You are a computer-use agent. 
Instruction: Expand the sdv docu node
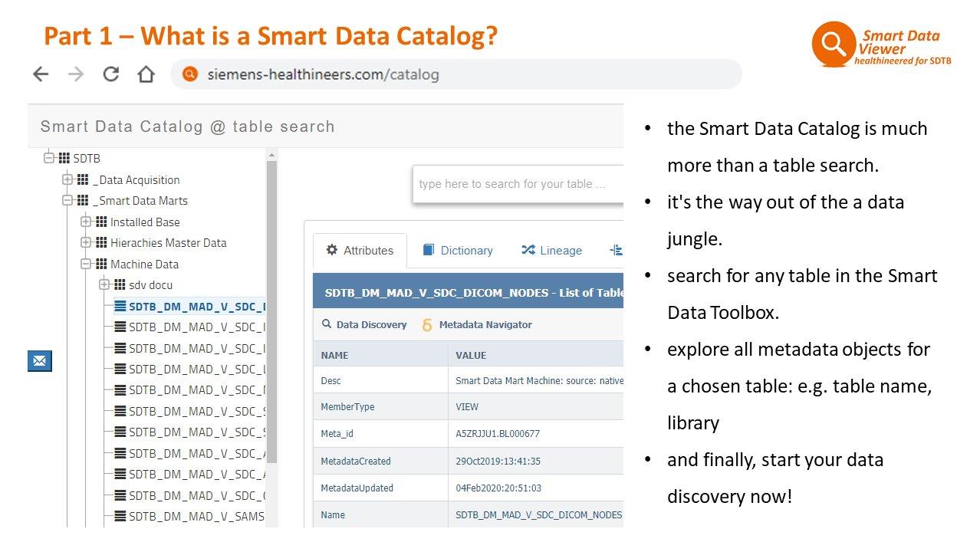[105, 285]
